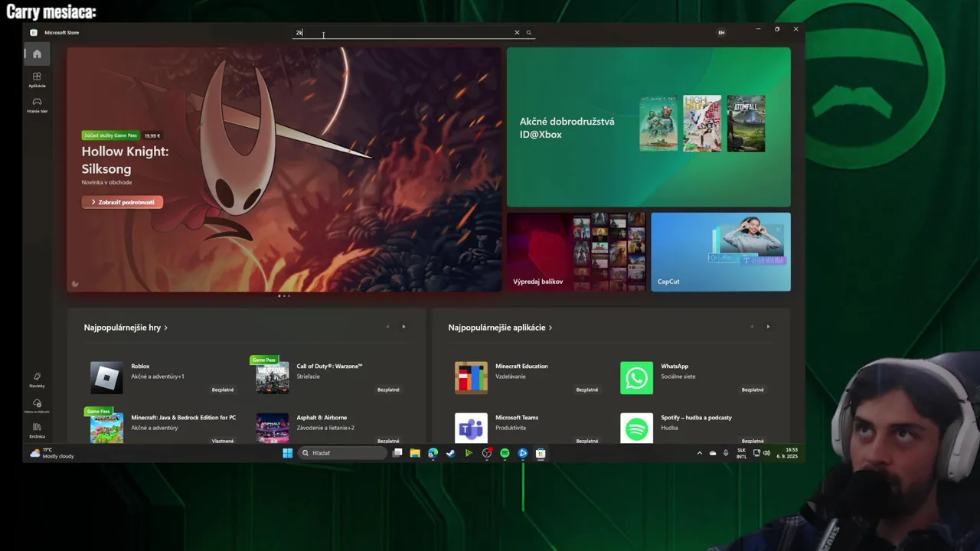980x551 pixels.
Task: Click 19,99 € price tag
Action: pos(152,135)
